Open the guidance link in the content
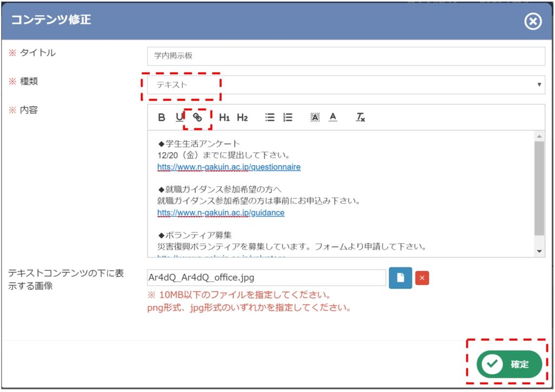The height and width of the screenshot is (392, 555). pos(221,213)
